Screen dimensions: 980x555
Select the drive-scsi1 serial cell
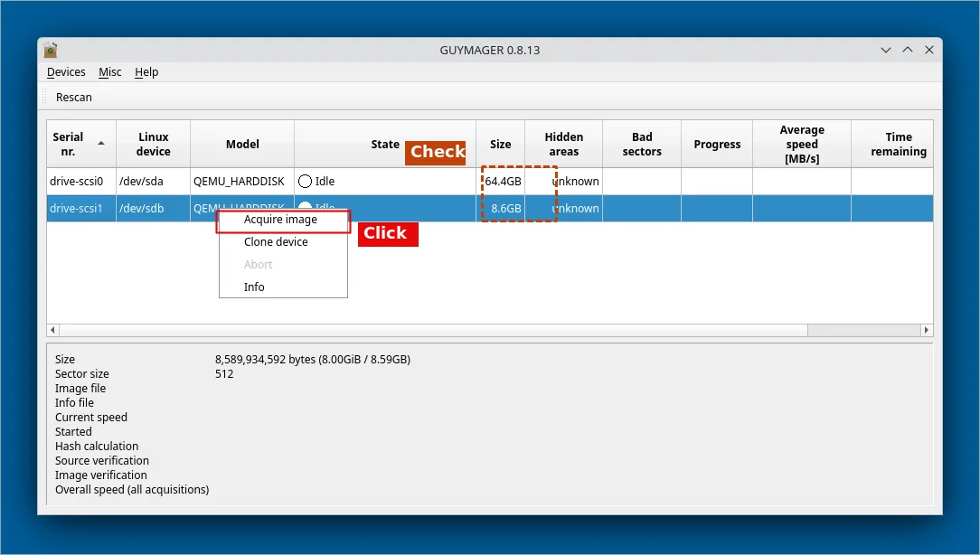point(81,208)
